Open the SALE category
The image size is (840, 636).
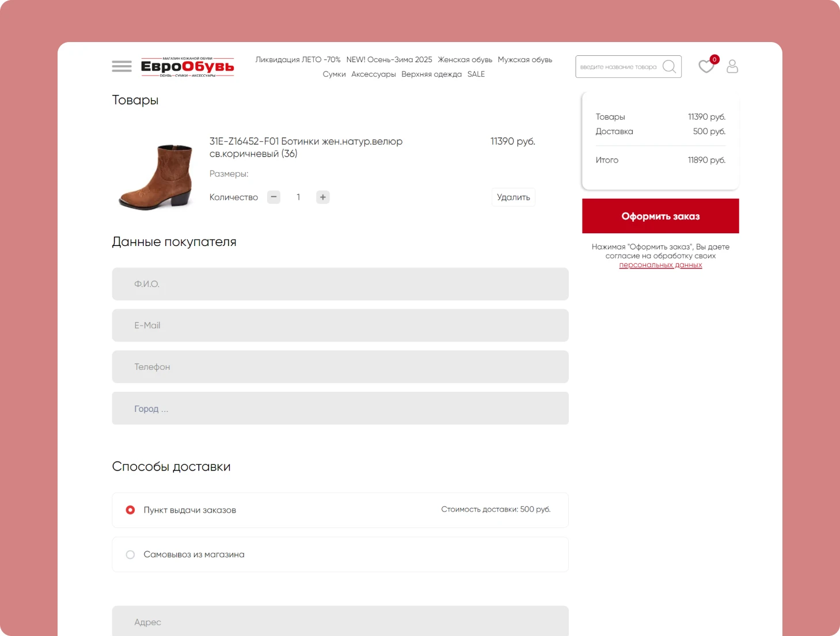[x=476, y=74]
